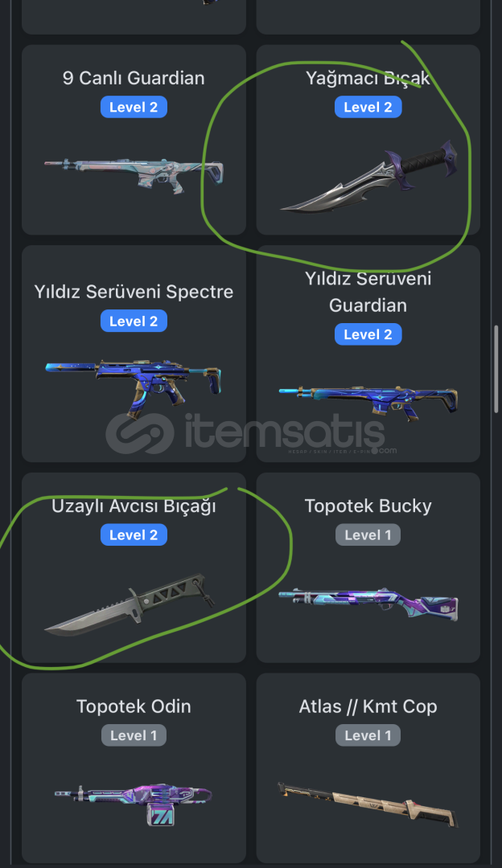Click the Topotek Odin title text
This screenshot has width=502, height=868.
pos(134,706)
